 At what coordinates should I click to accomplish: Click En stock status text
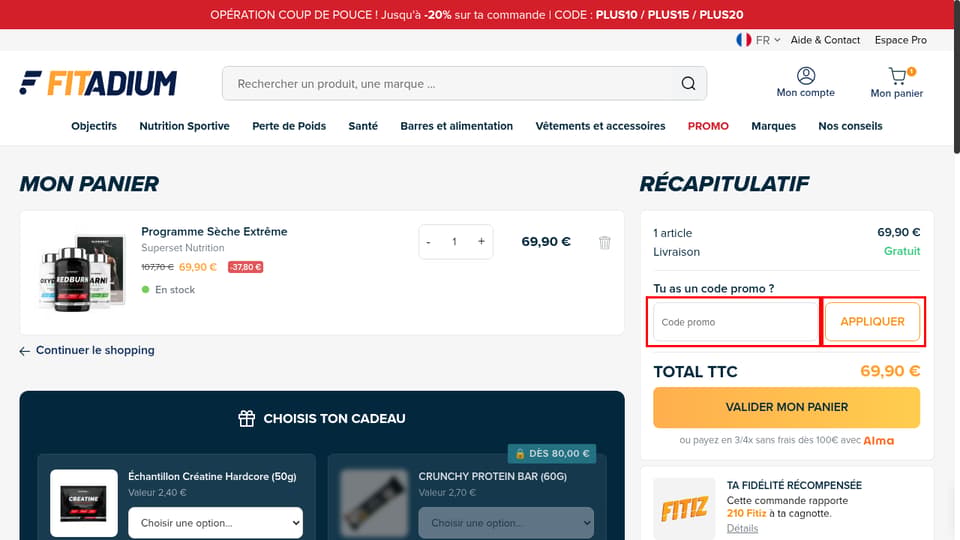click(x=174, y=290)
